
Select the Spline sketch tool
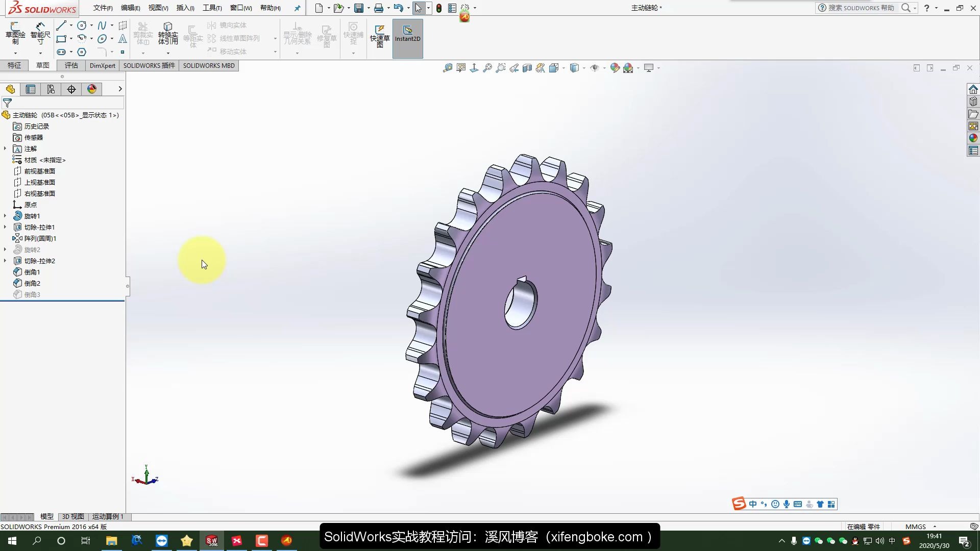102,26
